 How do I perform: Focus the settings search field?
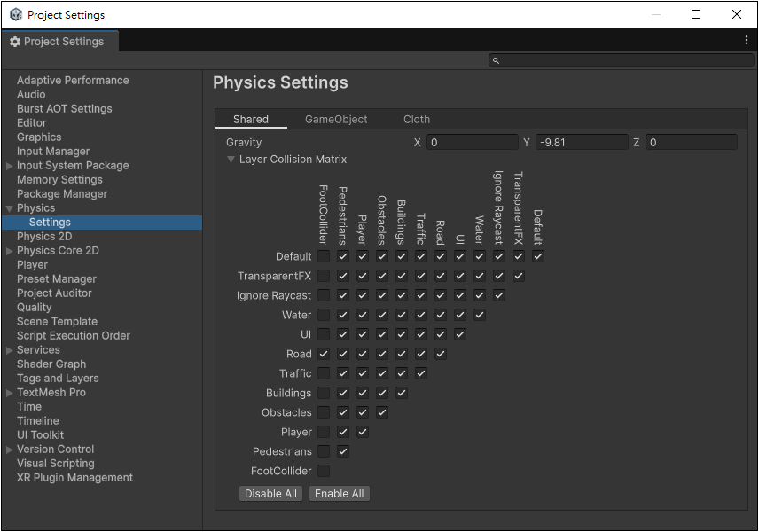click(x=621, y=60)
